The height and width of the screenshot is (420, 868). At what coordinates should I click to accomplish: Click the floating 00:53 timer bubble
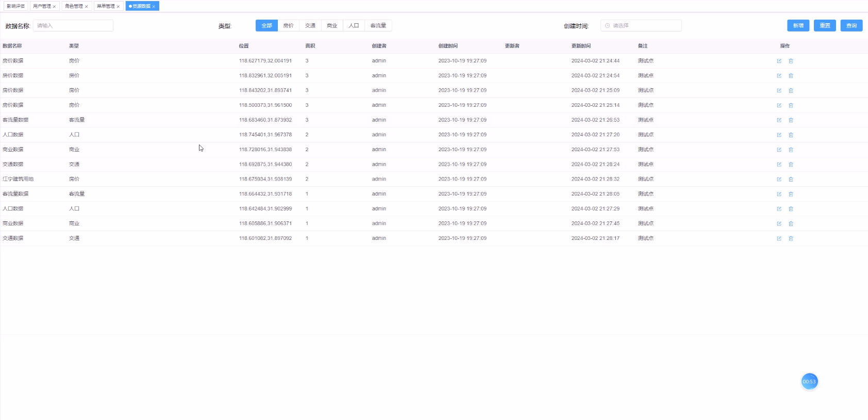[809, 382]
